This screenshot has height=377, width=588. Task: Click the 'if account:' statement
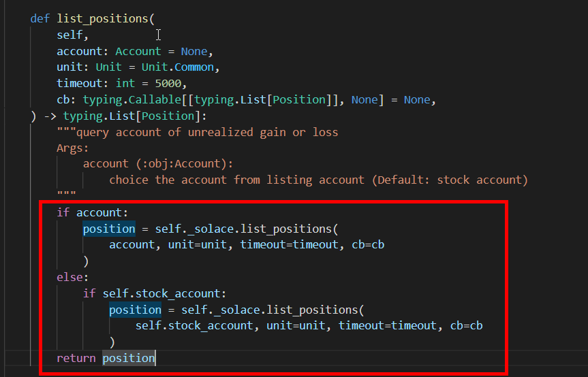(x=92, y=212)
